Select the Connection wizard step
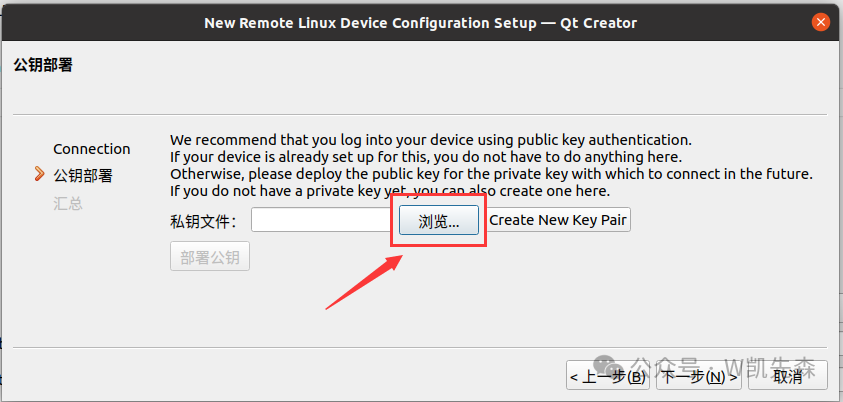843x402 pixels. coord(91,149)
